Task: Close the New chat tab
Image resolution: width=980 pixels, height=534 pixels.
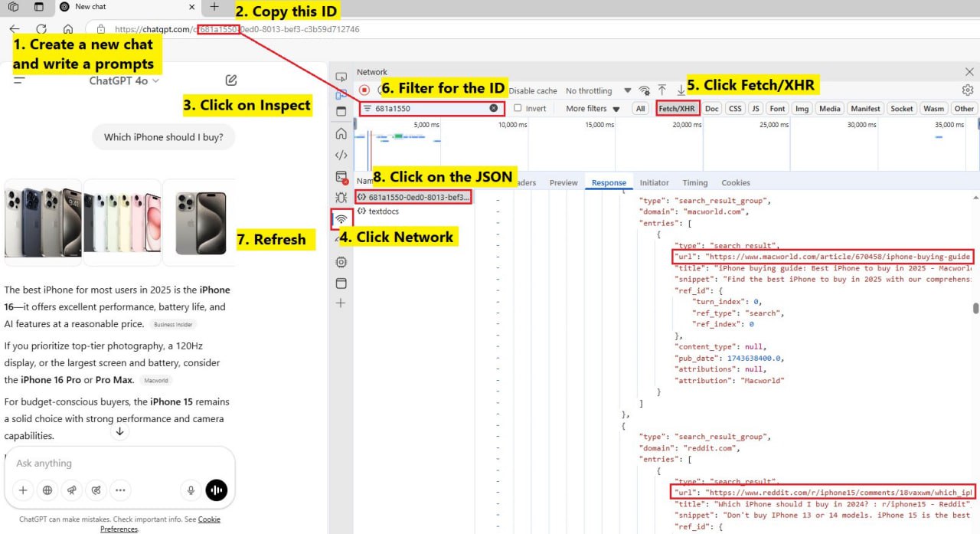Action: click(191, 7)
